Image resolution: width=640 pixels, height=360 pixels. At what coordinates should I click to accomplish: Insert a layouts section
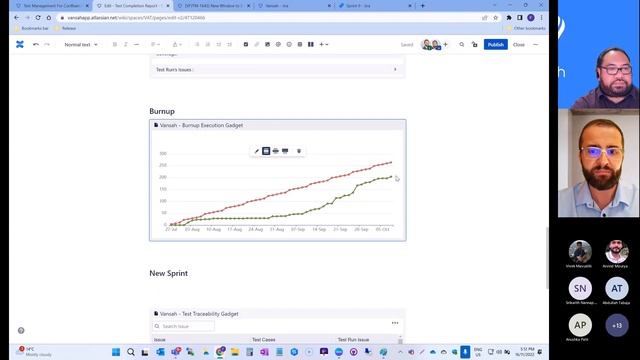311,44
